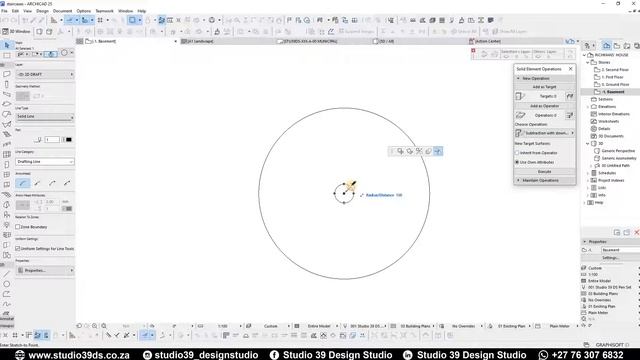Image resolution: width=640 pixels, height=360 pixels.
Task: Select fourth arrowhead style option
Action: coord(67,183)
